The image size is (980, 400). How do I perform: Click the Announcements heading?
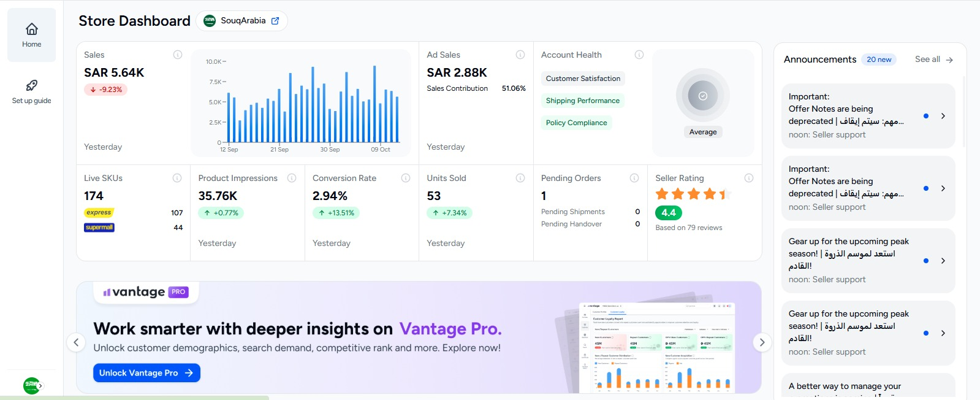click(820, 60)
